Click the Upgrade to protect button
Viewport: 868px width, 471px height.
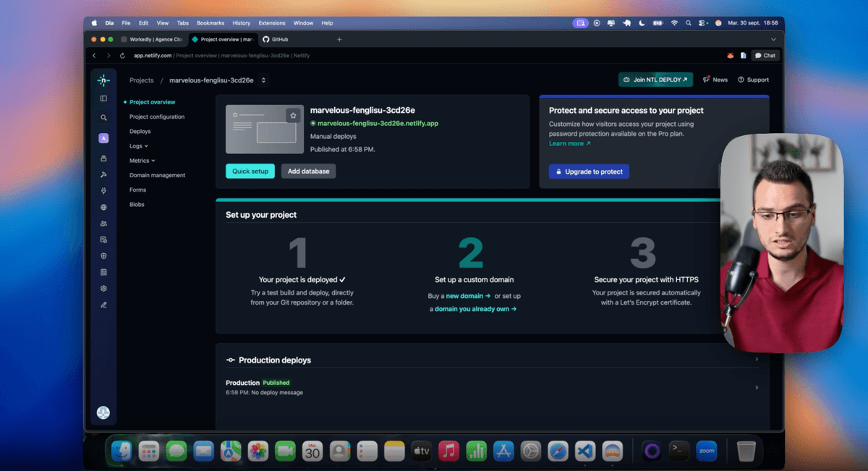point(589,171)
